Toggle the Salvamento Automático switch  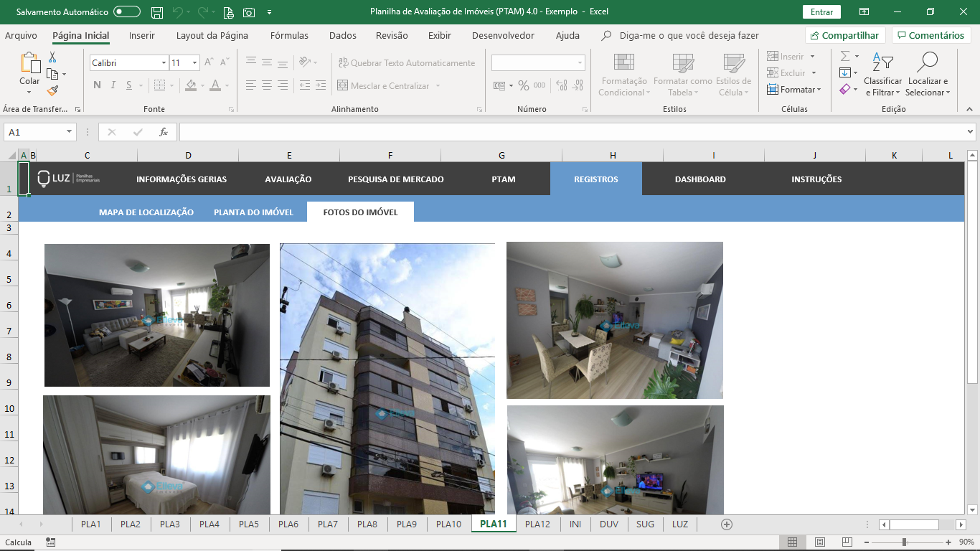(127, 12)
